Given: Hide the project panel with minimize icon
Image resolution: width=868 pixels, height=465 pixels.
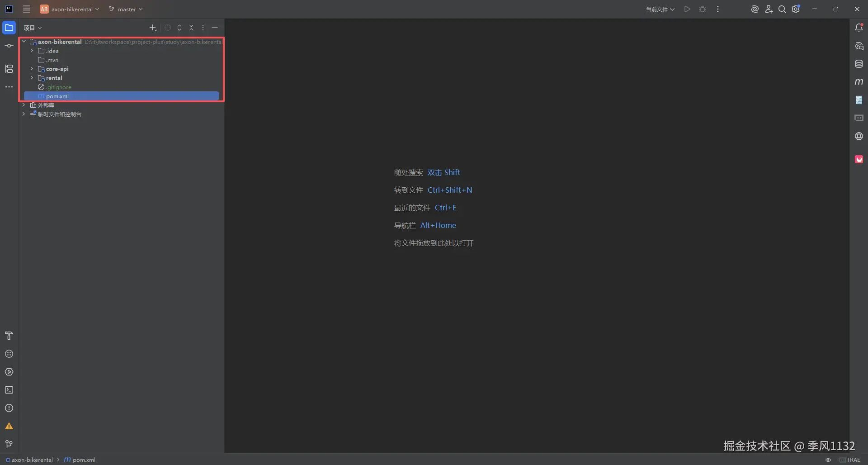Looking at the screenshot, I should point(215,28).
